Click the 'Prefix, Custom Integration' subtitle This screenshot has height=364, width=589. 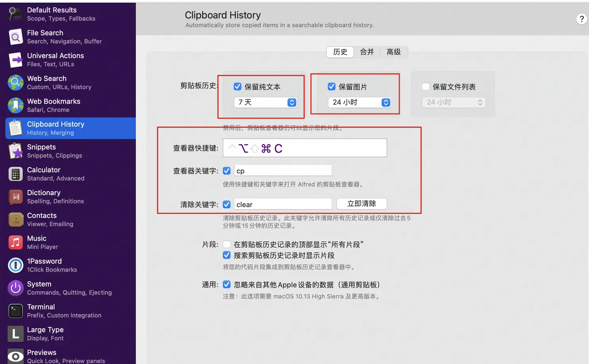coord(64,315)
